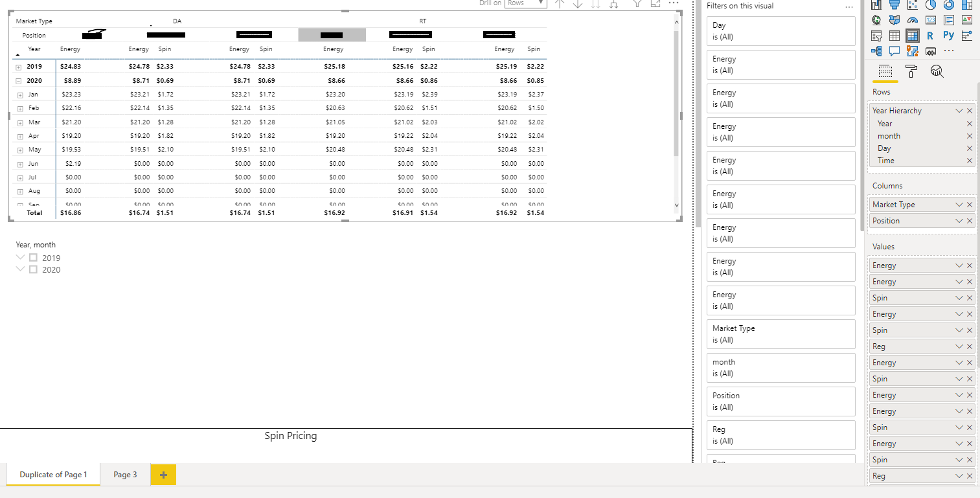Viewport: 980px width, 498px height.
Task: Switch to Page 3 tab
Action: point(125,475)
